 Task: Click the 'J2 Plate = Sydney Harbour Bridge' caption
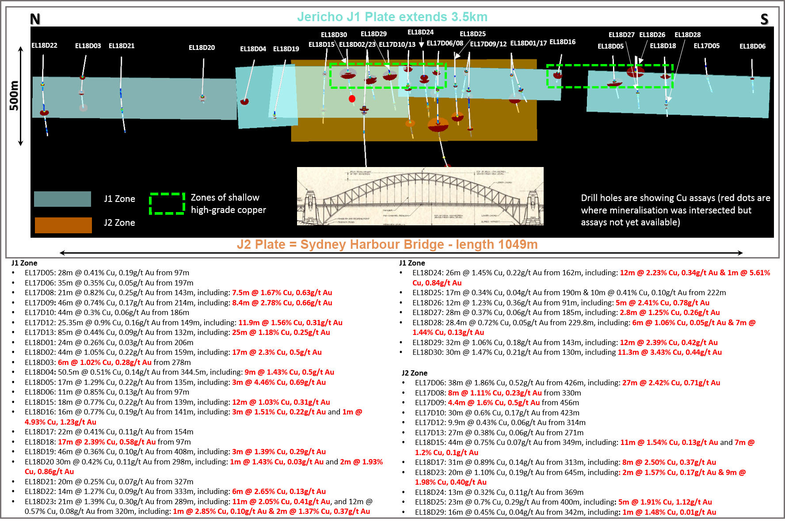click(387, 244)
